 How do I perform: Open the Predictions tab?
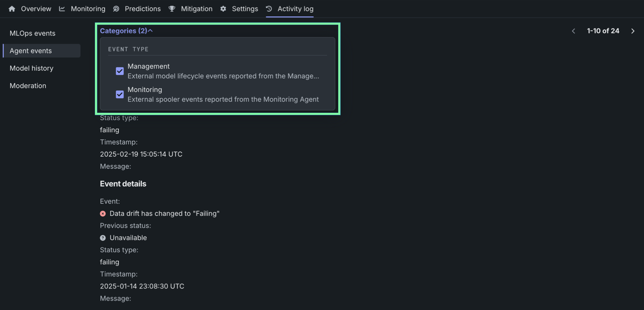[x=142, y=9]
